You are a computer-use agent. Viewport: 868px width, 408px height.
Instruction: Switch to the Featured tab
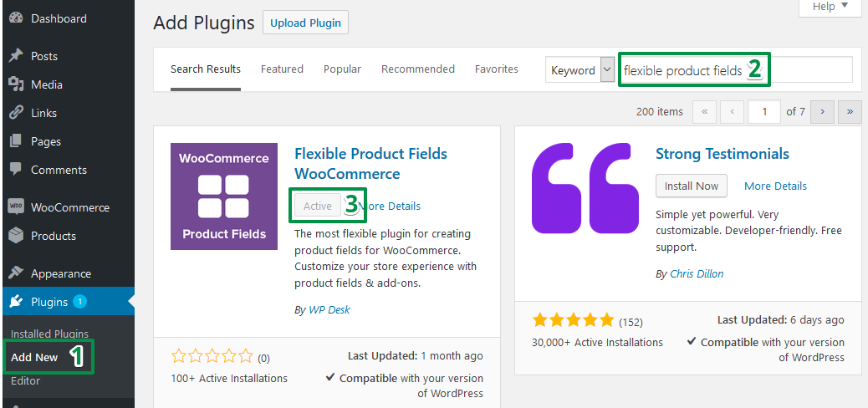coord(282,69)
